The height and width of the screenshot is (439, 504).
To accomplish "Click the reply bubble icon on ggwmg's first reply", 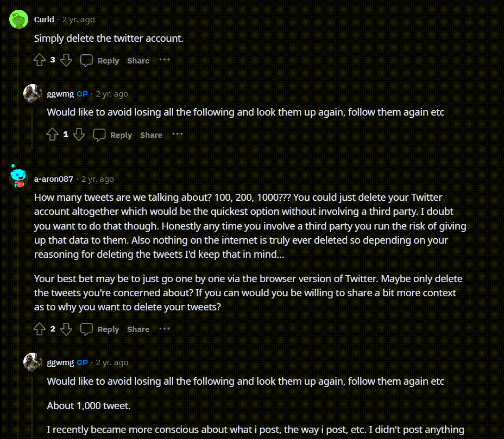I will click(99, 135).
